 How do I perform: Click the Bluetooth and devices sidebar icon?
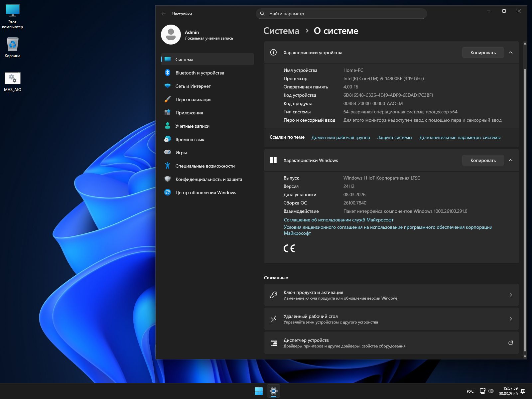pos(168,73)
